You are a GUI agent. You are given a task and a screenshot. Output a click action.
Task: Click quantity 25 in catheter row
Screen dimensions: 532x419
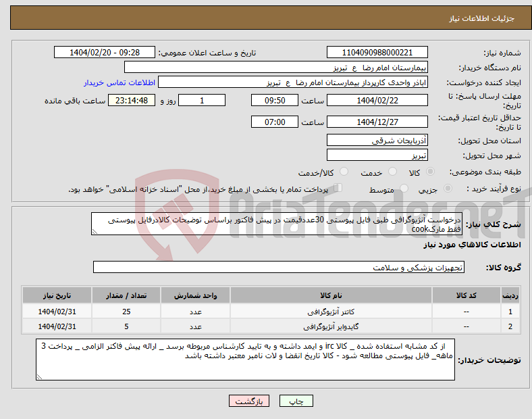tap(126, 312)
